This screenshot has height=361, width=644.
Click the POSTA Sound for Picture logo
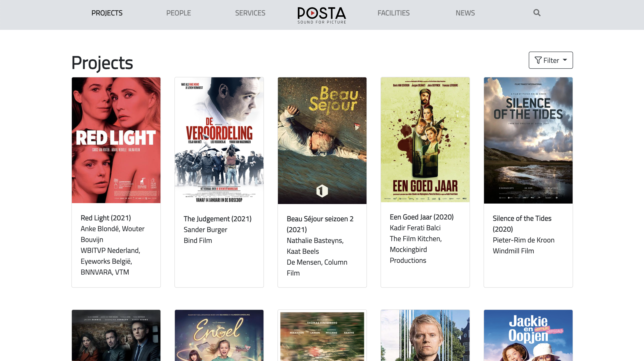pyautogui.click(x=322, y=15)
